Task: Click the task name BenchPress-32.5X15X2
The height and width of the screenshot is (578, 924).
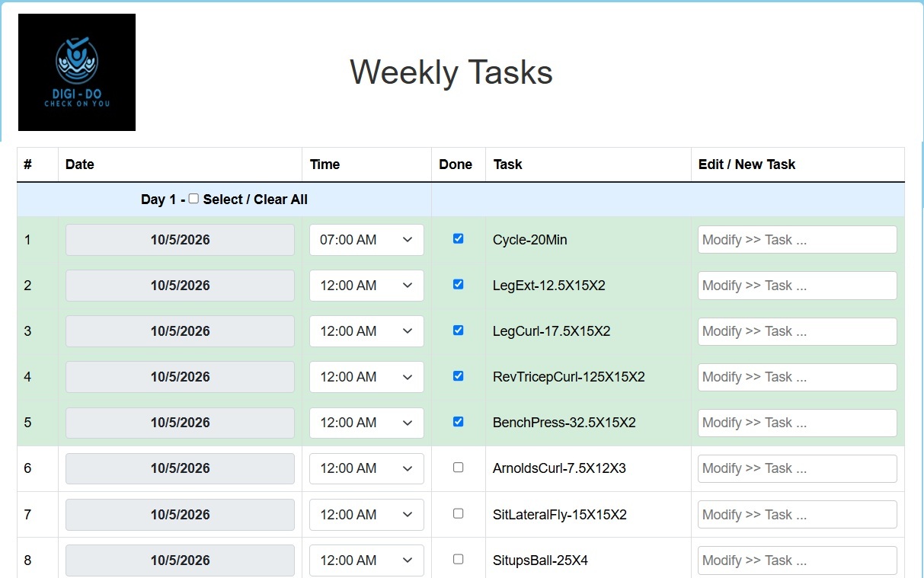Action: pyautogui.click(x=564, y=423)
